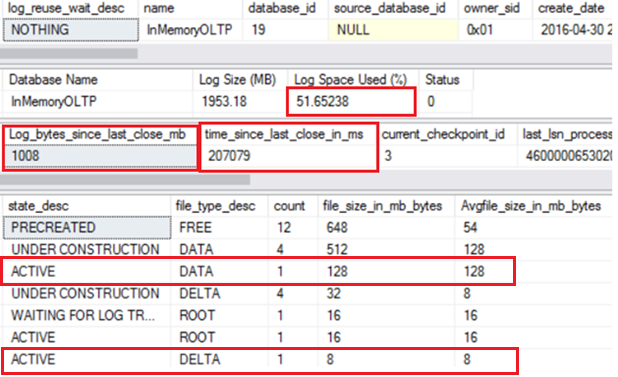The image size is (618, 377).
Task: Click ROOT in the WAITING FOR LOG row
Action: point(197,316)
